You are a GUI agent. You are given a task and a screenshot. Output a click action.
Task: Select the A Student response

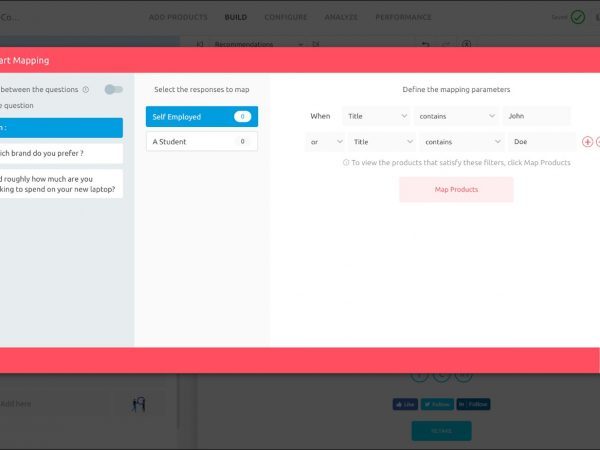[x=201, y=142]
